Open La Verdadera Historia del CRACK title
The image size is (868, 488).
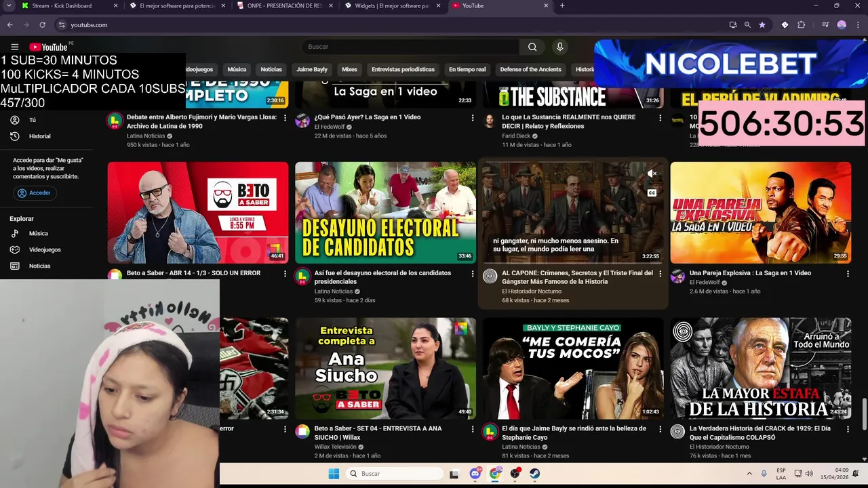[x=759, y=433]
